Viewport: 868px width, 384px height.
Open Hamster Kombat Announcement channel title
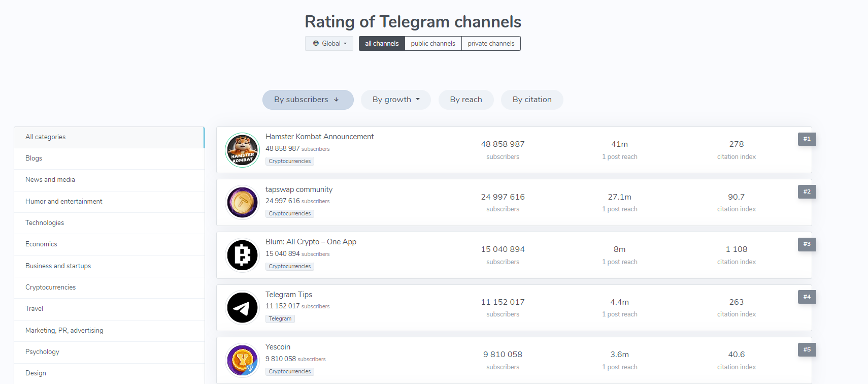tap(319, 137)
